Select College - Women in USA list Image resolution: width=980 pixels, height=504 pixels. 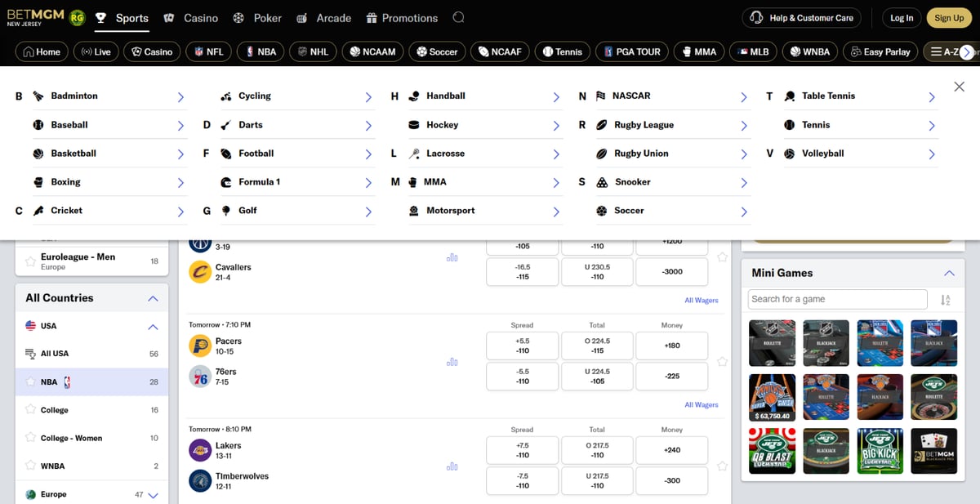(x=91, y=438)
